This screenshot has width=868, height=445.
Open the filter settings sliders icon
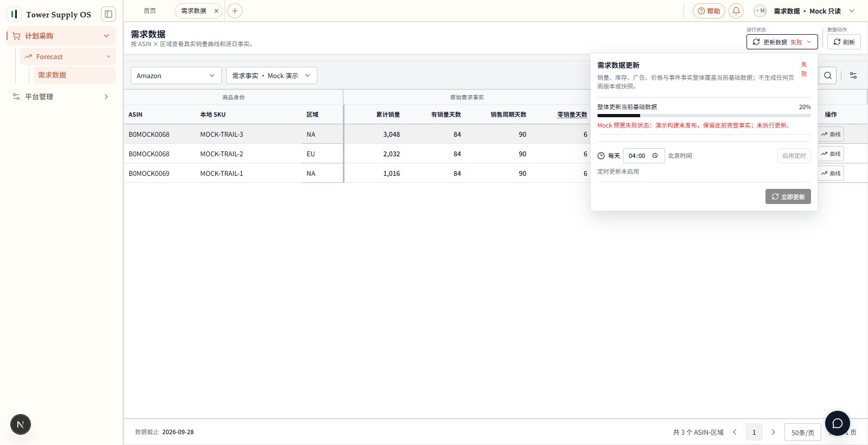click(853, 75)
